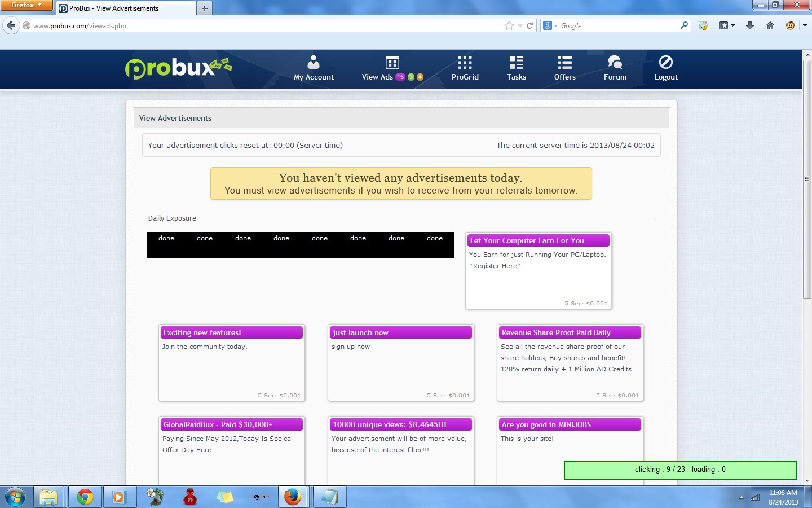812x508 pixels.
Task: Open My Account from the ProBux navigation bar
Action: click(x=314, y=68)
